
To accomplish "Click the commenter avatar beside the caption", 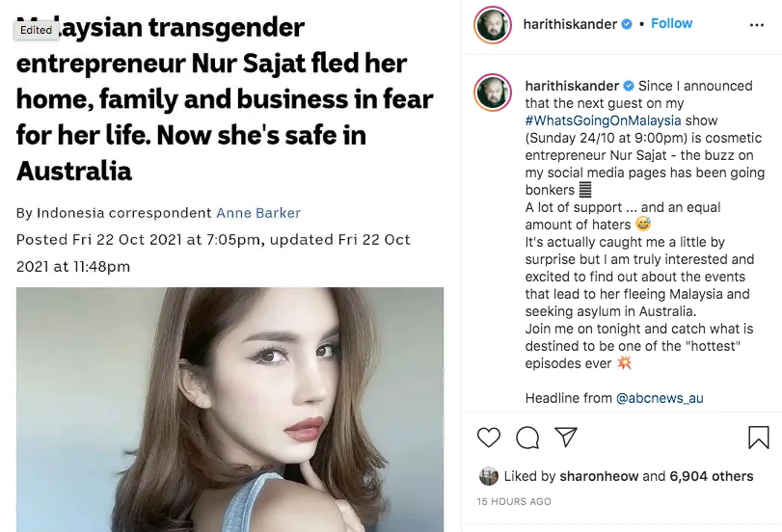I will (493, 93).
